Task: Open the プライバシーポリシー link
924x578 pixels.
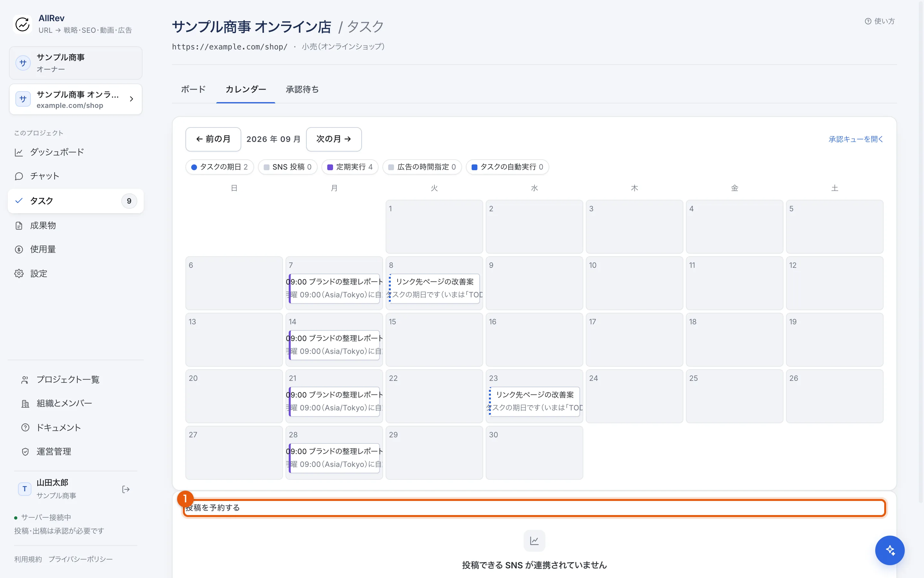Action: pyautogui.click(x=81, y=559)
